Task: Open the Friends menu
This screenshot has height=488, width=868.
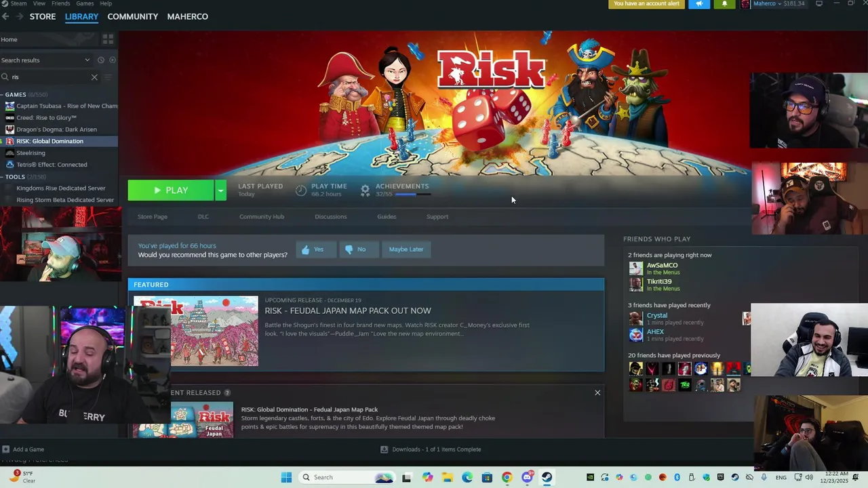Action: click(60, 3)
